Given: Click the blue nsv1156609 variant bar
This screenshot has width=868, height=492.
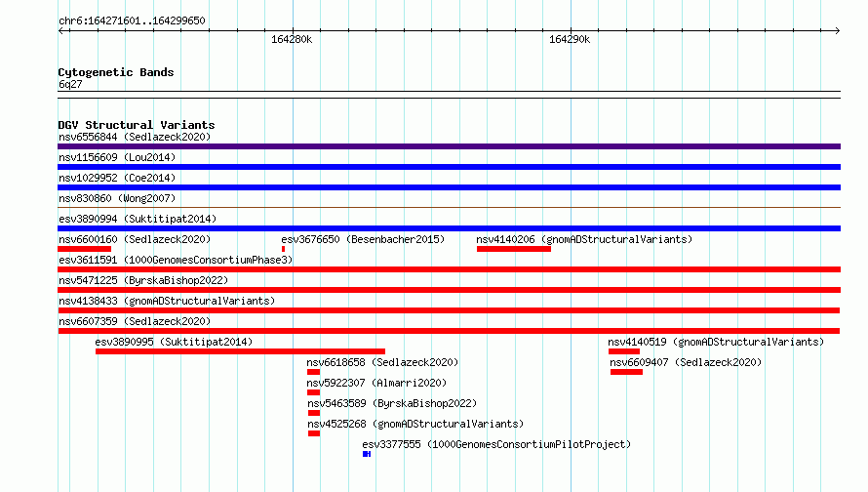Looking at the screenshot, I should [449, 167].
